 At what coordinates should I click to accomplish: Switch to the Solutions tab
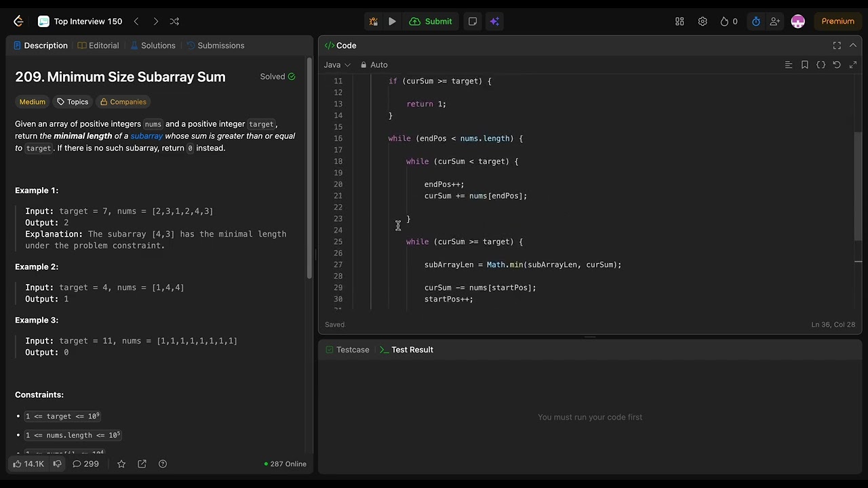(x=153, y=45)
